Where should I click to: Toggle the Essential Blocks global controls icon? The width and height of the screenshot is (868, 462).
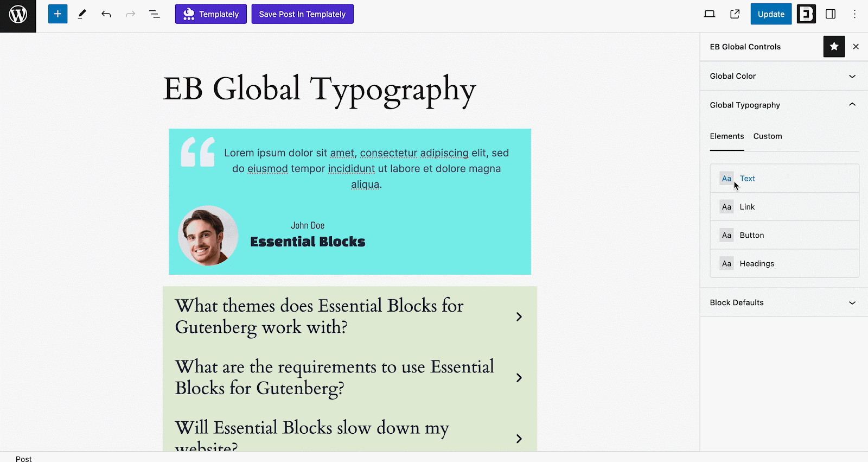(x=806, y=14)
